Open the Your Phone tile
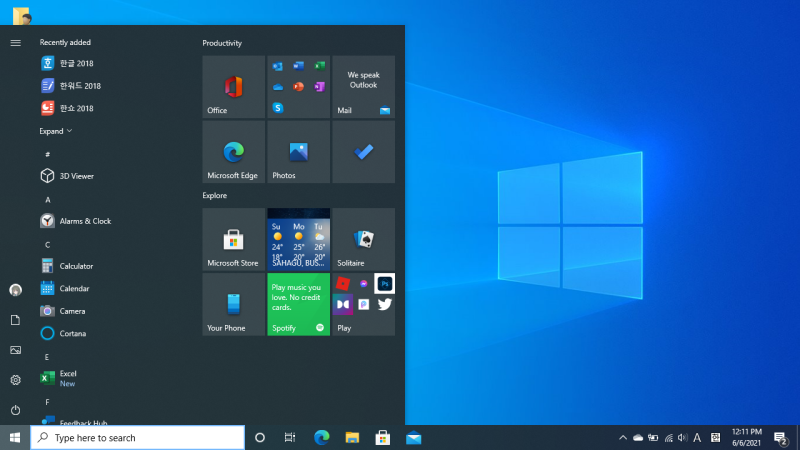This screenshot has width=800, height=450. [233, 304]
